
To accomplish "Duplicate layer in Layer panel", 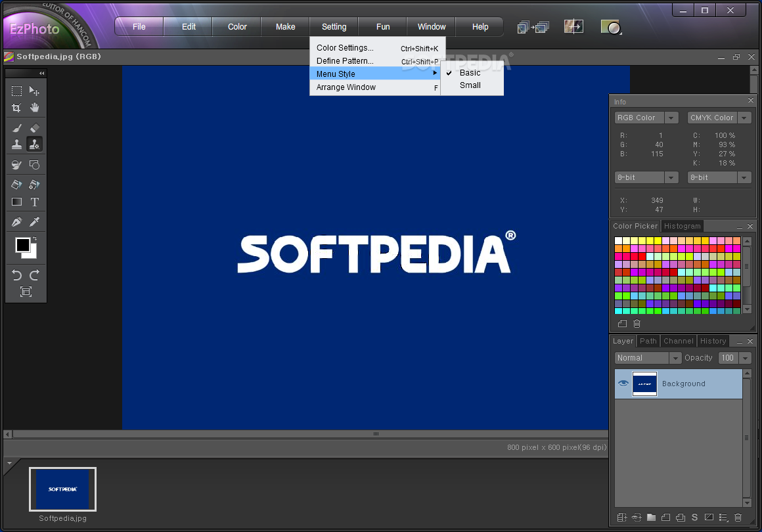I will coord(681,518).
